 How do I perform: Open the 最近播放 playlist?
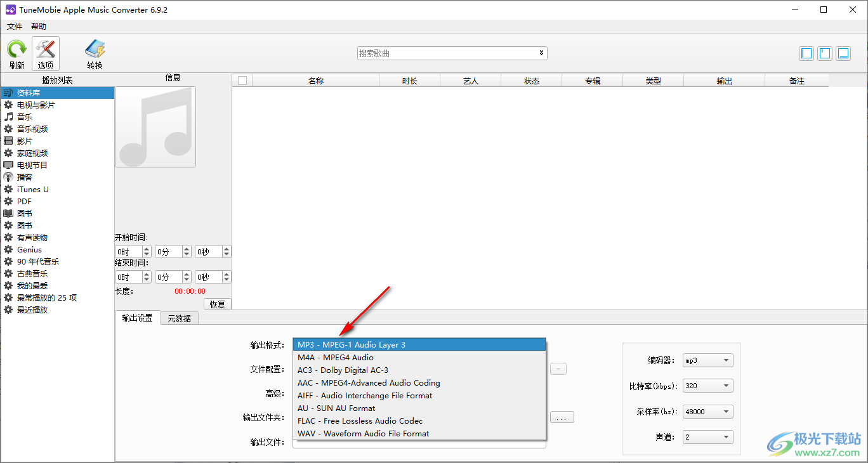pos(58,310)
